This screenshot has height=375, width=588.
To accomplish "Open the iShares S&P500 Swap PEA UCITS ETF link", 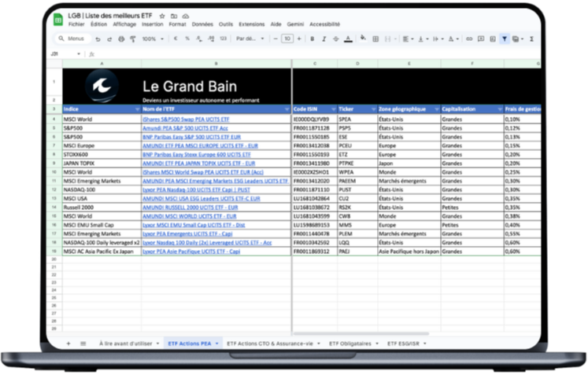I will (186, 119).
